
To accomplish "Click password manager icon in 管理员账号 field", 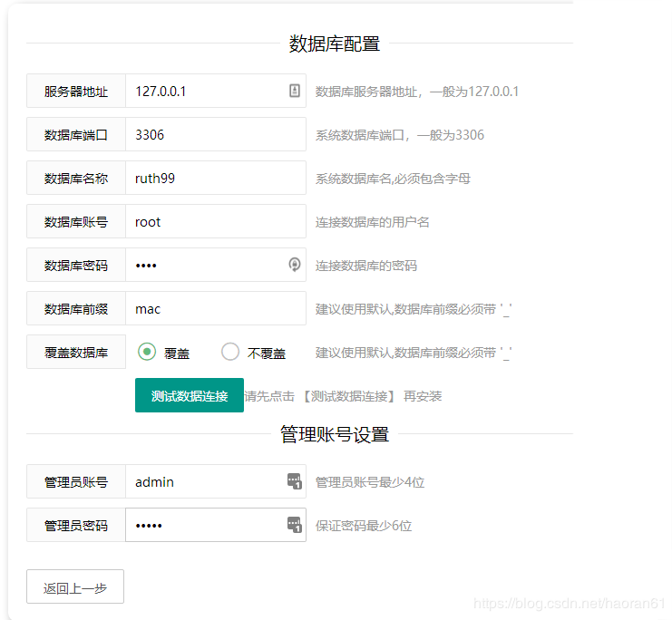I will [294, 481].
